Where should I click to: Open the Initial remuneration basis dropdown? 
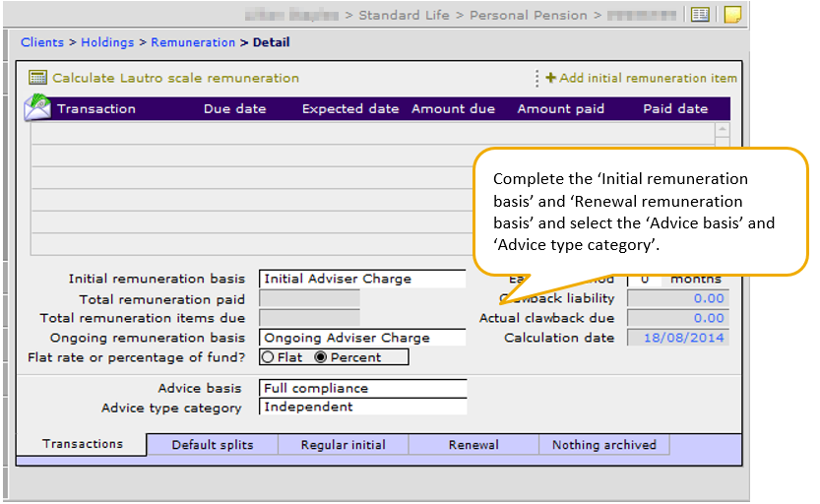coord(362,279)
